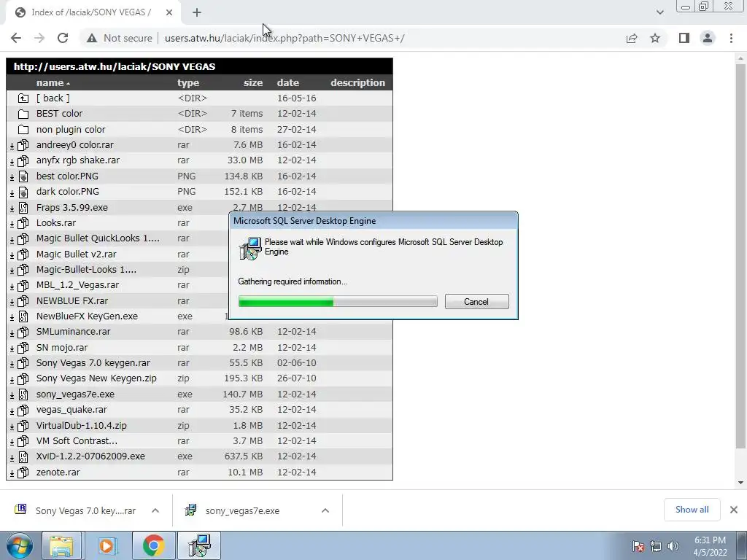Open the tab search chevron
Screen dimensions: 747x560
click(x=659, y=12)
